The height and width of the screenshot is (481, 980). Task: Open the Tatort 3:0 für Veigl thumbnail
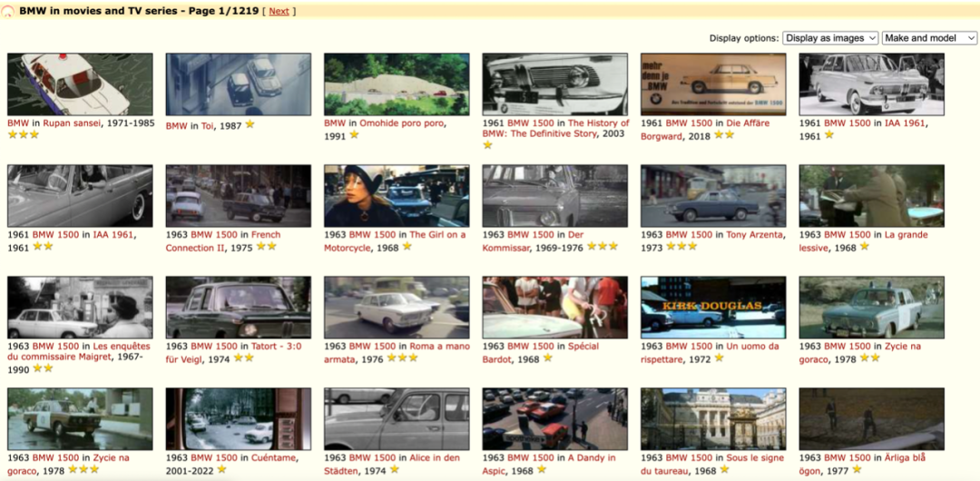tap(238, 307)
